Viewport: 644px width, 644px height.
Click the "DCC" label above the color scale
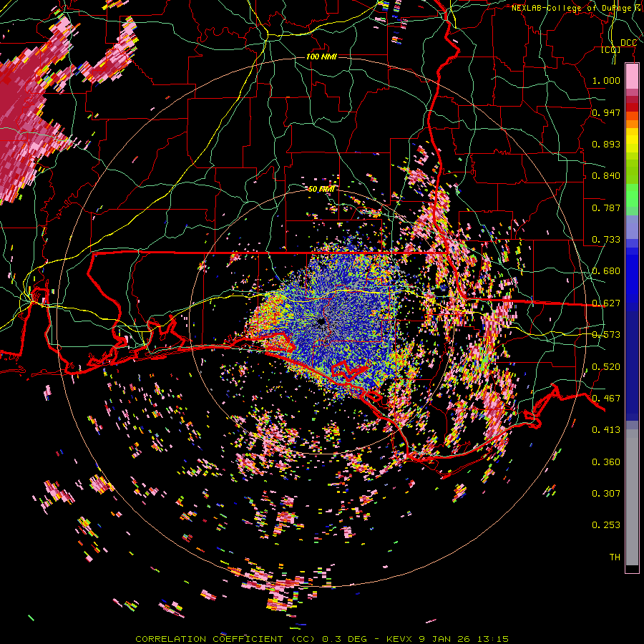(x=628, y=43)
